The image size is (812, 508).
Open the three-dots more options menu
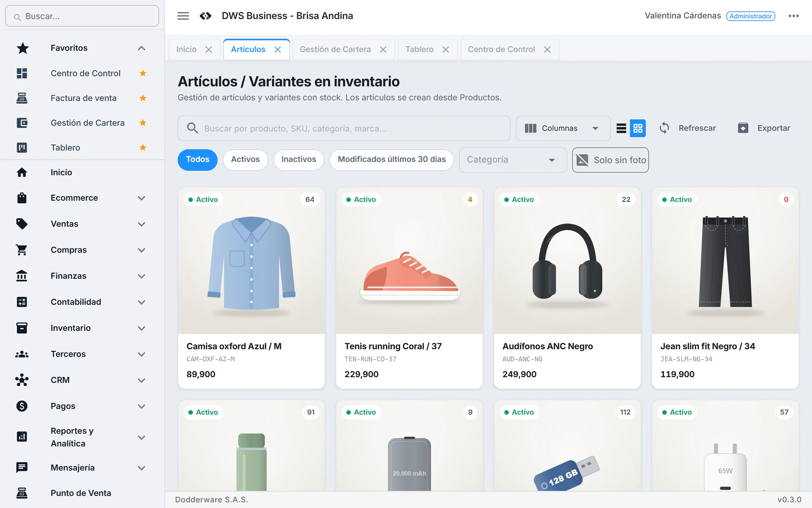(794, 16)
